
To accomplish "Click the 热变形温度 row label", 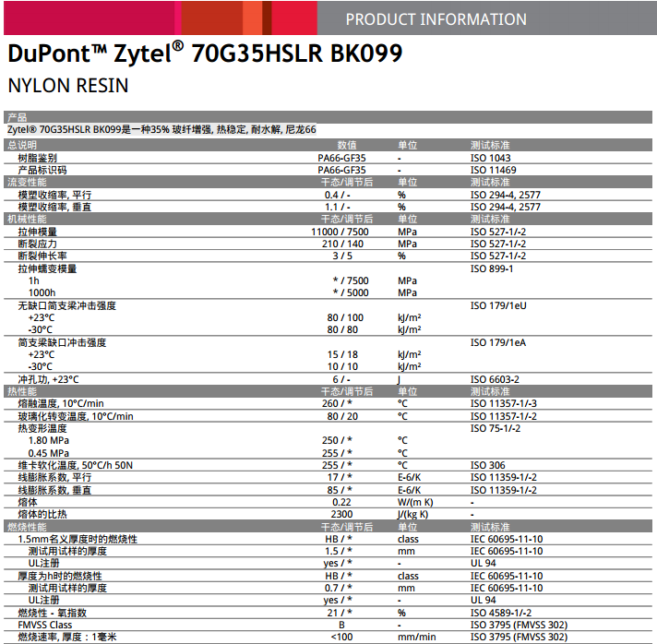I will 42,429.
